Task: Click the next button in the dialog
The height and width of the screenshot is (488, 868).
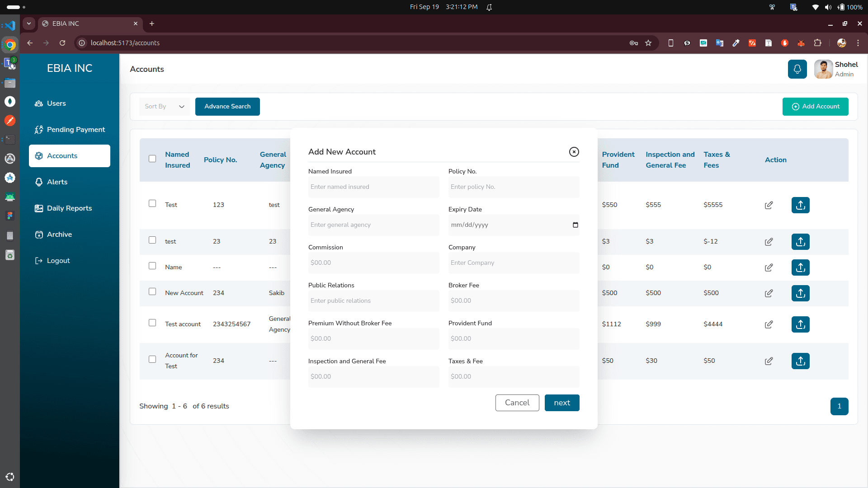Action: click(x=561, y=403)
